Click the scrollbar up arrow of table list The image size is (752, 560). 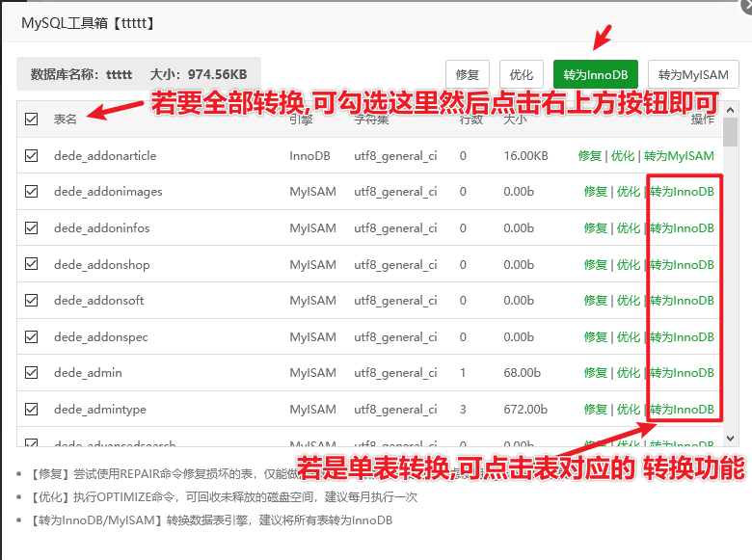731,109
